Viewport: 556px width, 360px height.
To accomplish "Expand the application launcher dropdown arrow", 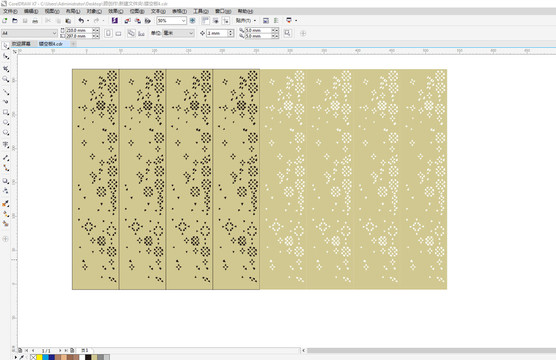I will click(x=296, y=21).
